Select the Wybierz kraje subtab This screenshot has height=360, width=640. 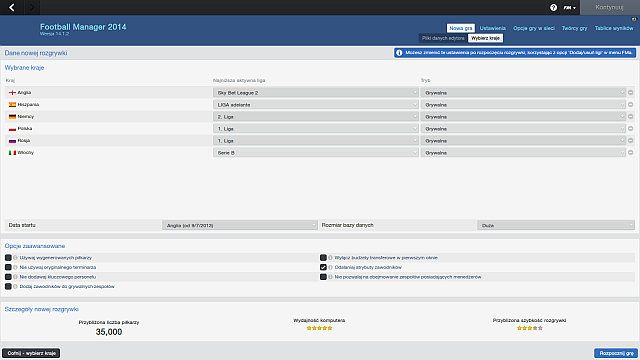485,38
